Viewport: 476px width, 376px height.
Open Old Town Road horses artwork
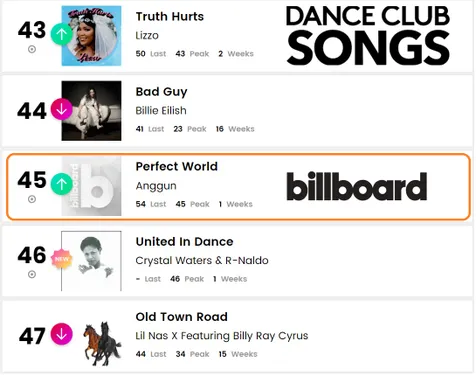102,343
